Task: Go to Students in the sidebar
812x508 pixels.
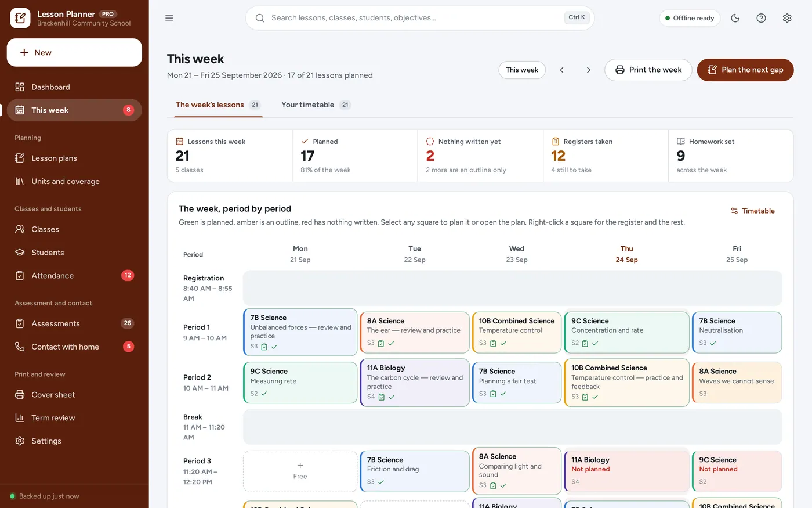Action: click(74, 253)
